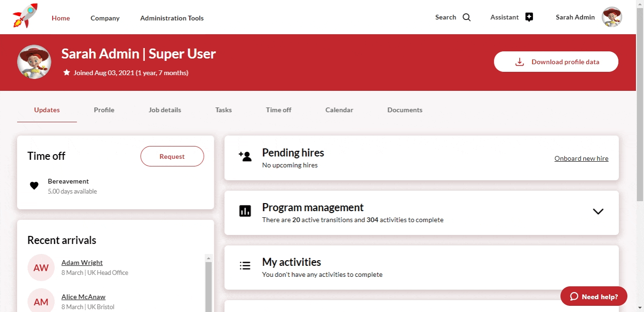
Task: Click Sarah Admin avatar in header
Action: [x=612, y=17]
